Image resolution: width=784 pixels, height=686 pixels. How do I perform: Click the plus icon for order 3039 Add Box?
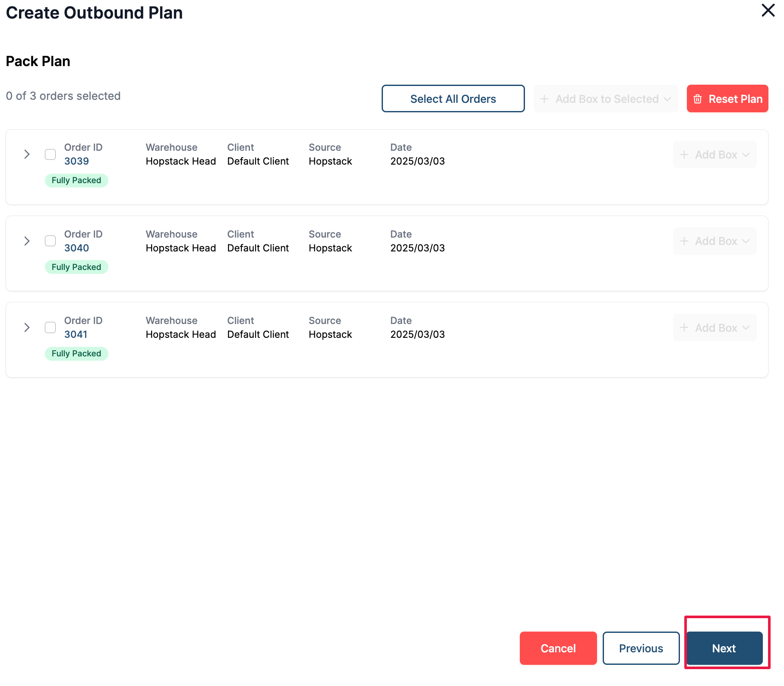coord(684,155)
